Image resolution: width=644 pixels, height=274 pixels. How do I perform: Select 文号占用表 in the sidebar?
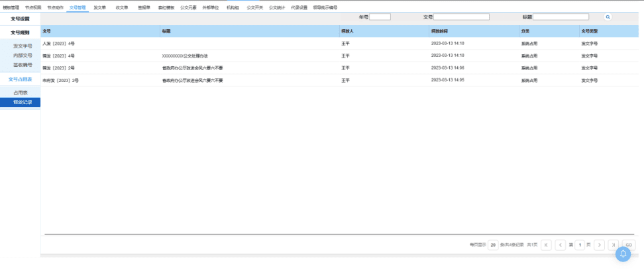pyautogui.click(x=20, y=79)
